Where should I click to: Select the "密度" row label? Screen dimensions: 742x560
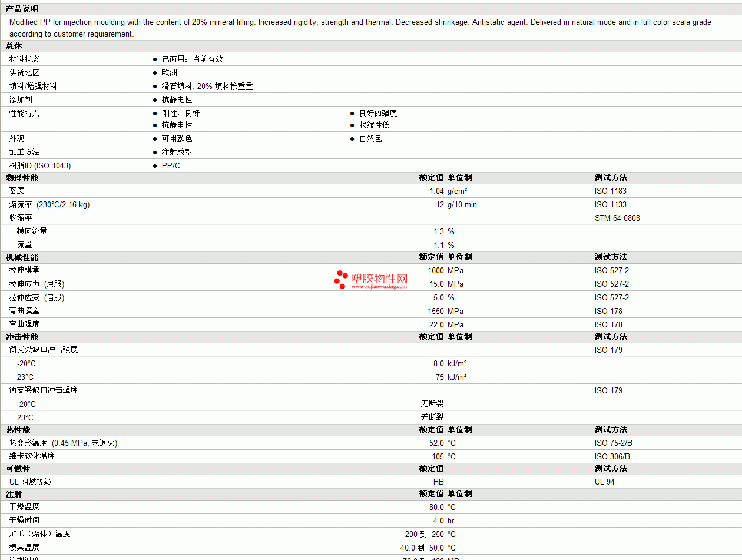pyautogui.click(x=17, y=191)
